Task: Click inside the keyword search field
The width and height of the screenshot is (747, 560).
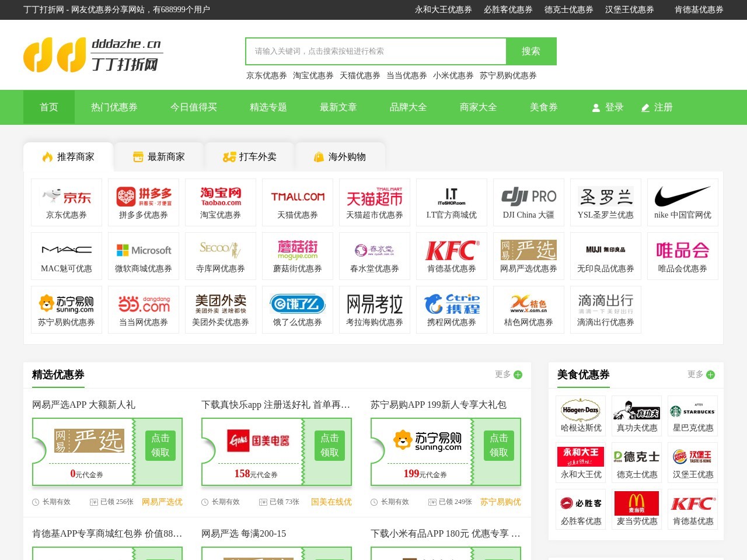Action: 375,51
